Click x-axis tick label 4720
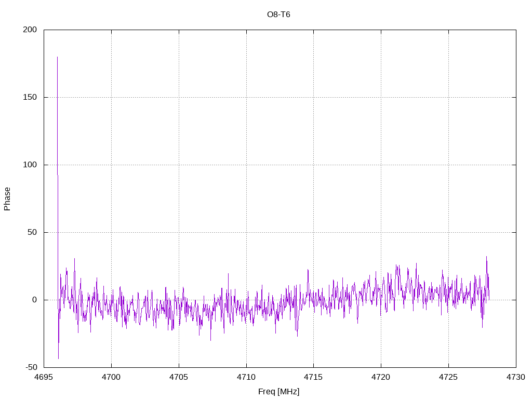The image size is (532, 399). (381, 377)
